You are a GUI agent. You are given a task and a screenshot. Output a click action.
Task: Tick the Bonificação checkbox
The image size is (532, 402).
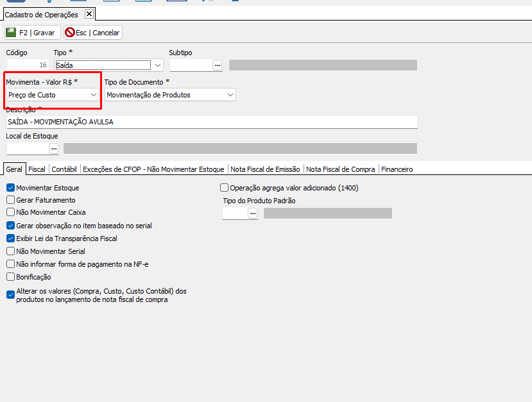(x=10, y=277)
